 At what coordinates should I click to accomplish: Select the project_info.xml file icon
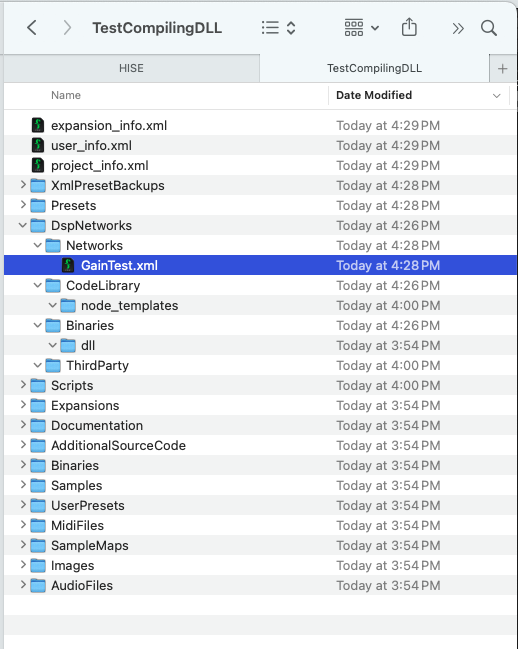tap(38, 165)
